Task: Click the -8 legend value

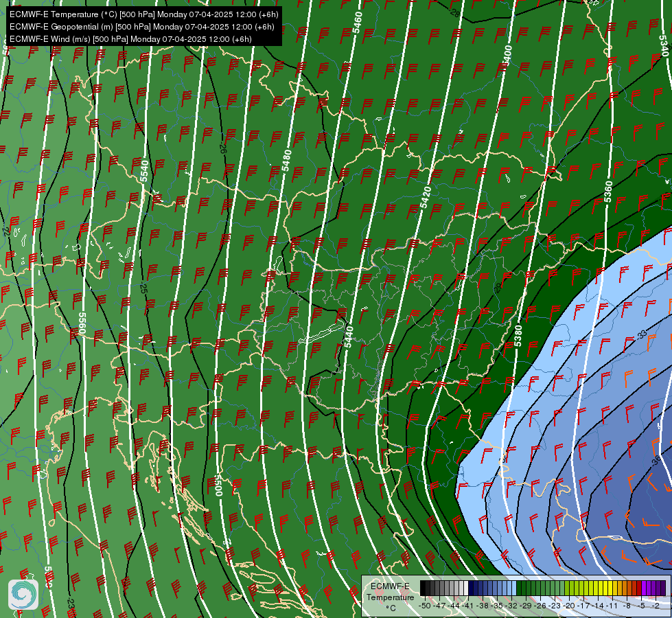Action: pos(627,606)
